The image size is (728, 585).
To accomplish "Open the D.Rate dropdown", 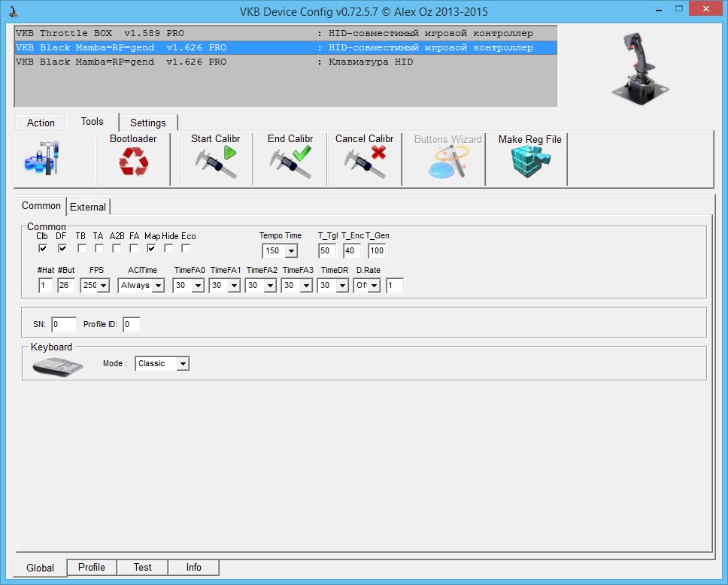I will [375, 286].
